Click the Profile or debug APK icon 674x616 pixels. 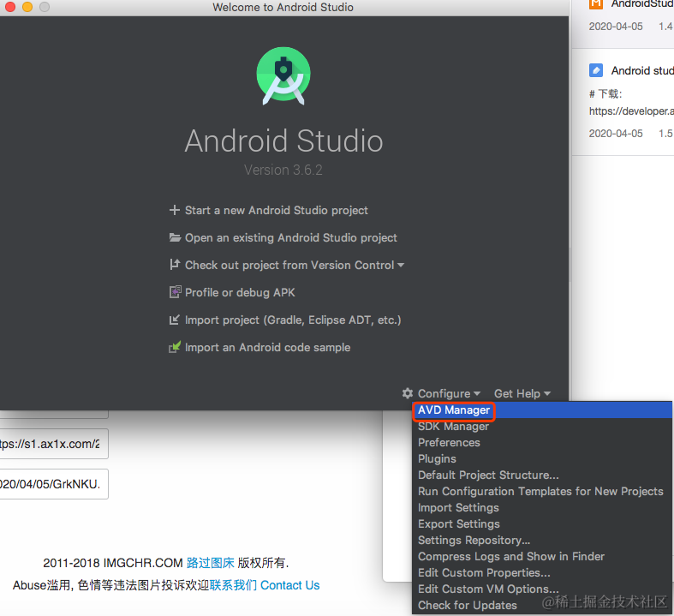click(175, 292)
